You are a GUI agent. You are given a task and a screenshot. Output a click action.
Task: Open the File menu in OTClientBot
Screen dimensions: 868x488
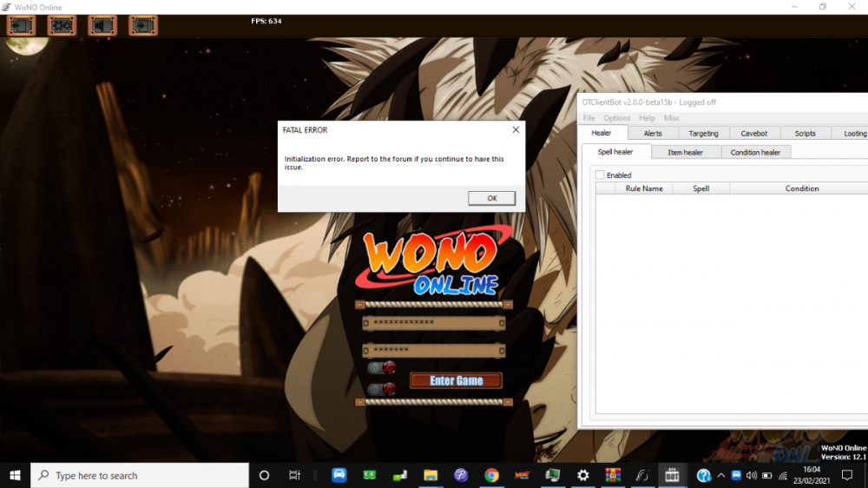tap(589, 118)
